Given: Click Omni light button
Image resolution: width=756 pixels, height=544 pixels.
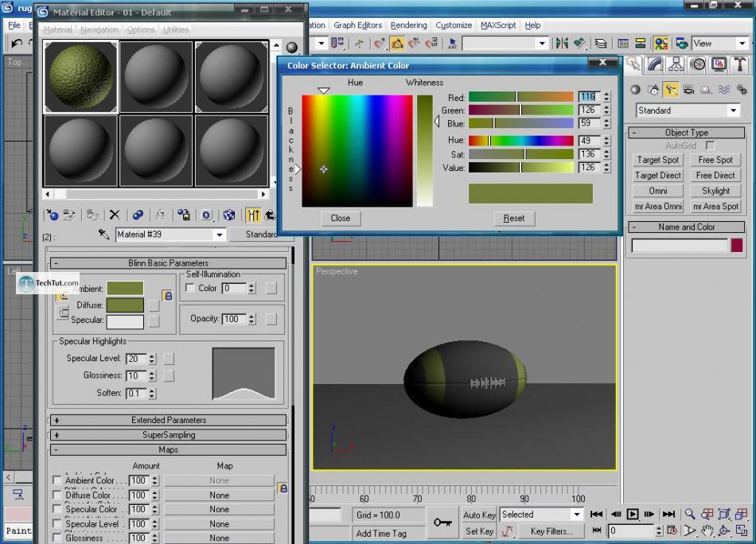Looking at the screenshot, I should 657,191.
